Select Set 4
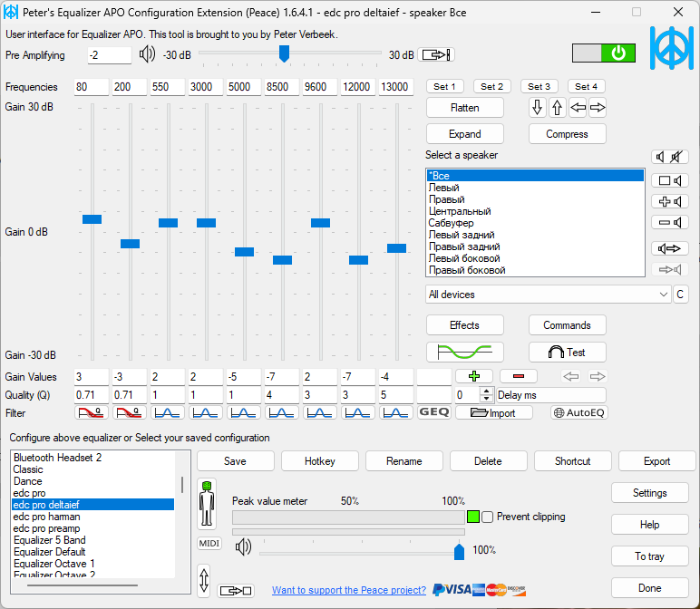The image size is (700, 609). click(586, 87)
